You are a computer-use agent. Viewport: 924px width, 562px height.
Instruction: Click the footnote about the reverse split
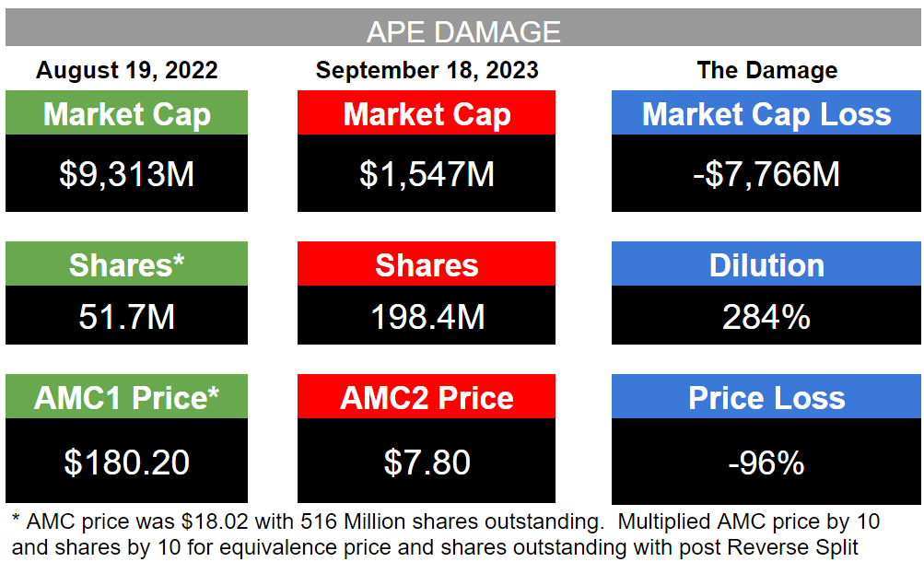tap(442, 533)
